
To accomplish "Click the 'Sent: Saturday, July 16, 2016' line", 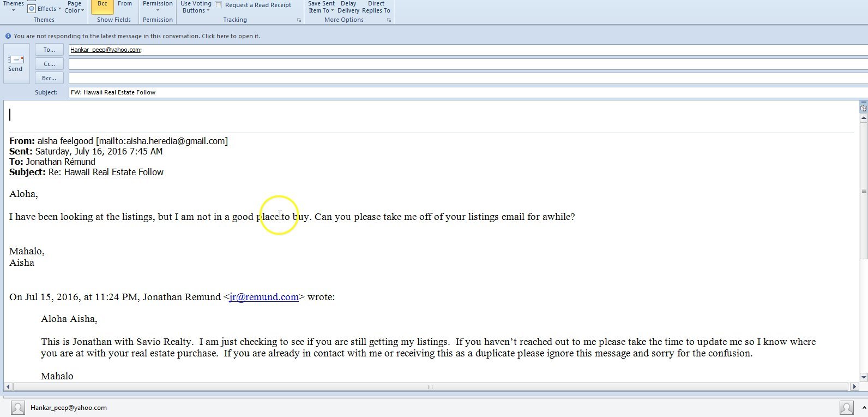I will [x=86, y=151].
